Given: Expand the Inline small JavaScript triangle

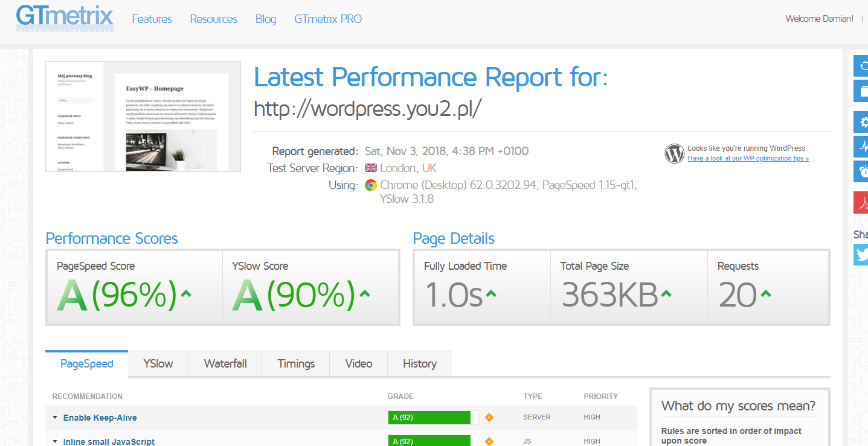Looking at the screenshot, I should pos(55,442).
